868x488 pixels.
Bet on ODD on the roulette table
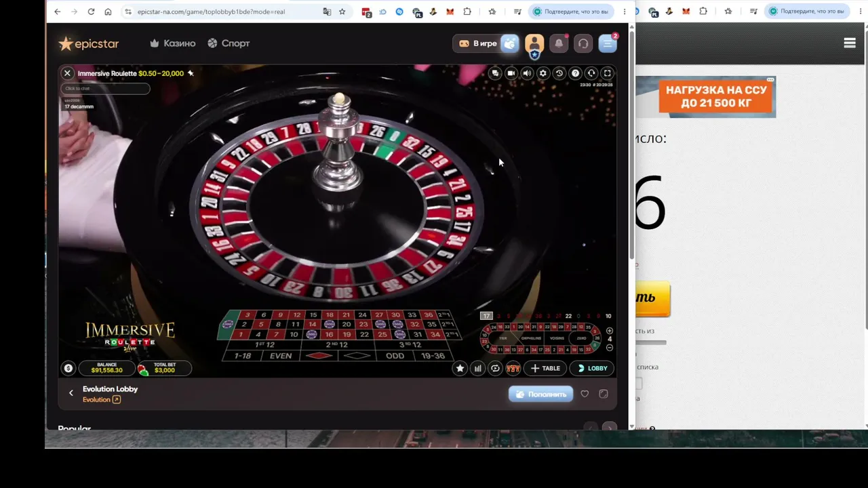point(395,356)
